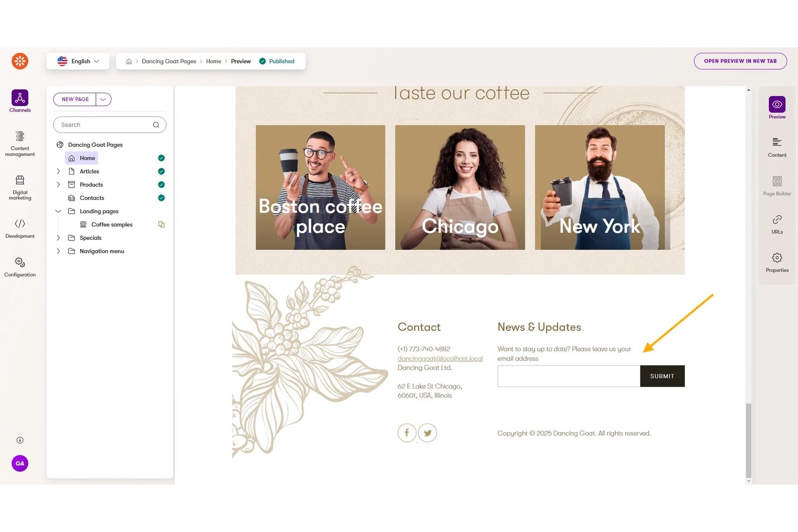Viewport: 798px width, 532px height.
Task: Click the dancinggoat@localhost.local email link
Action: pyautogui.click(x=440, y=358)
